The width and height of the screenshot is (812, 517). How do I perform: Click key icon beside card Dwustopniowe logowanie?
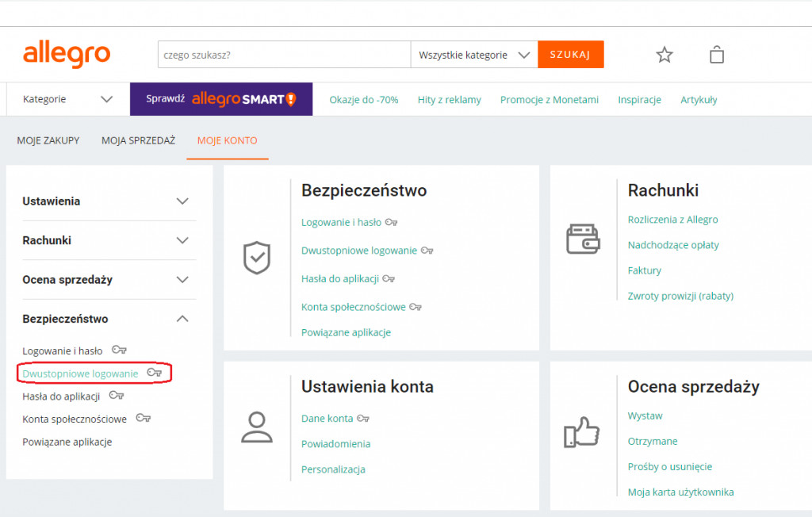pos(427,251)
